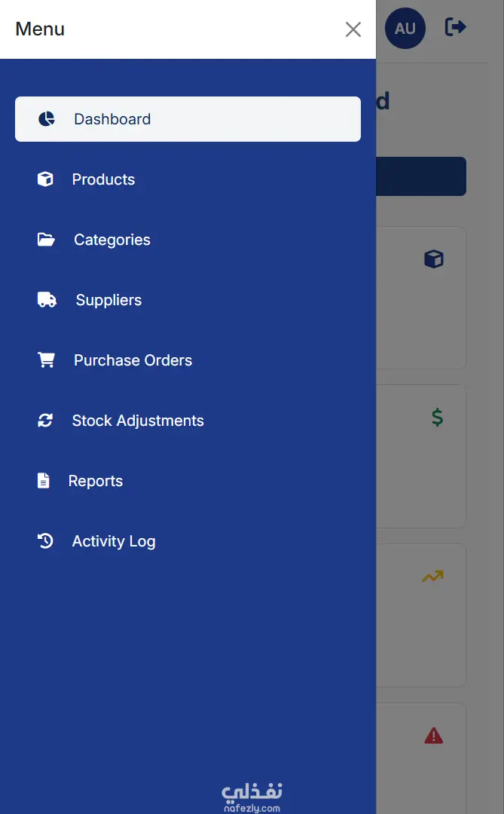Click the Stock Adjustments sync icon
Image resolution: width=504 pixels, height=814 pixels.
[x=45, y=420]
